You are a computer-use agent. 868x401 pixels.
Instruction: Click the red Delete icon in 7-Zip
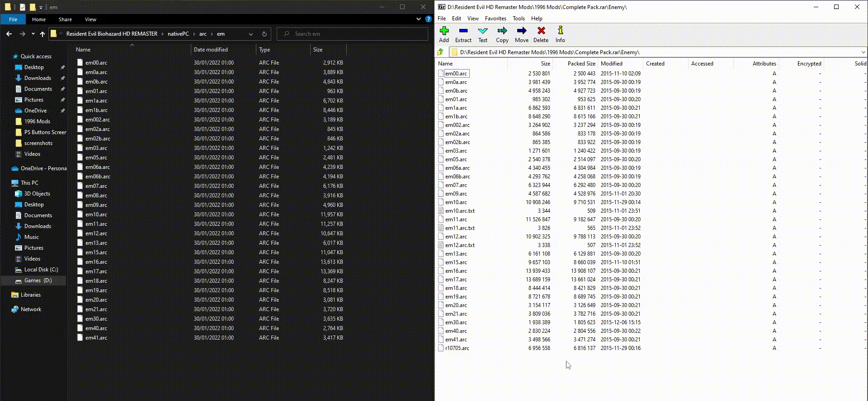(541, 34)
